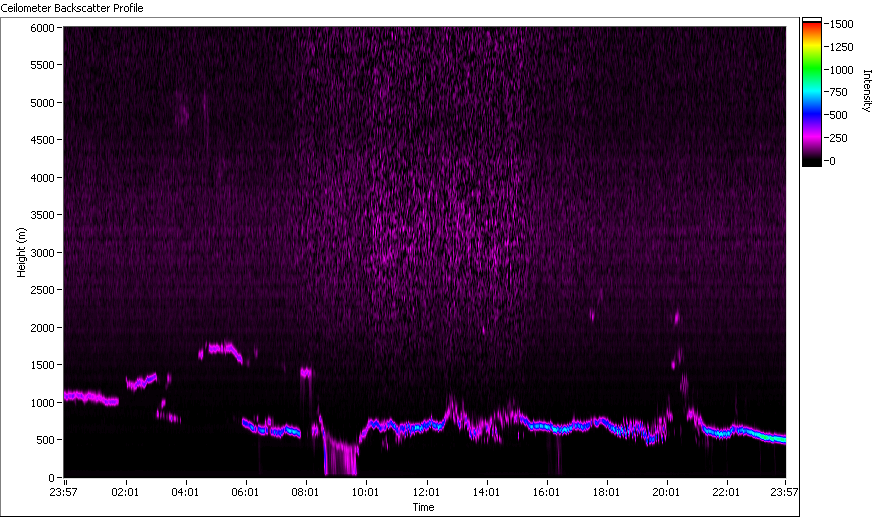
Task: Click the 4000 height axis value
Action: pyautogui.click(x=42, y=178)
